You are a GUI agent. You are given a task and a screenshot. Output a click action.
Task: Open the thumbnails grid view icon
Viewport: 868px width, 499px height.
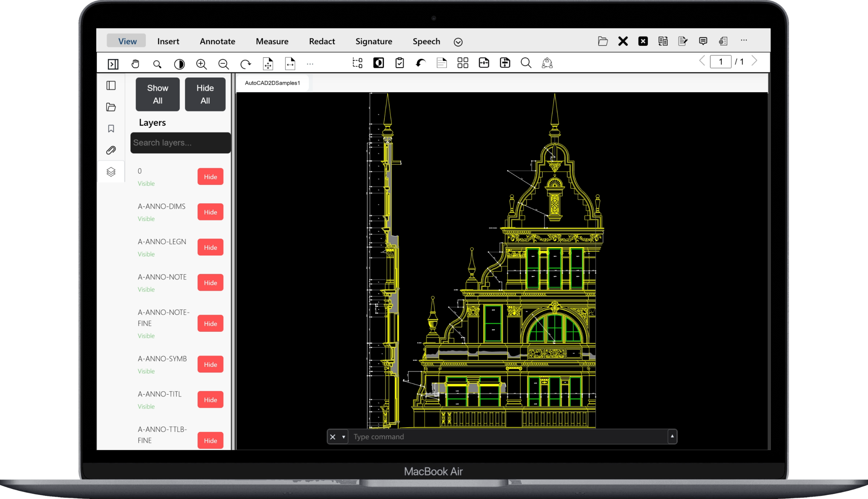click(x=463, y=63)
